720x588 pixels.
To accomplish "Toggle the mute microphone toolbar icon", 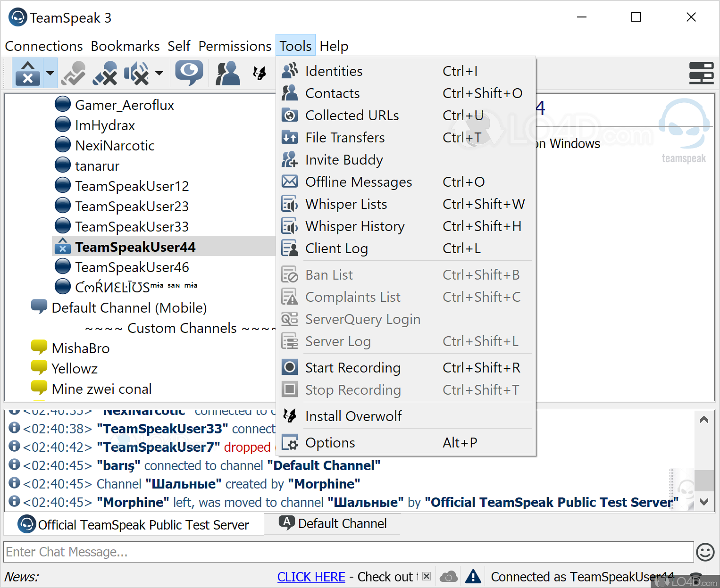I will [x=105, y=73].
